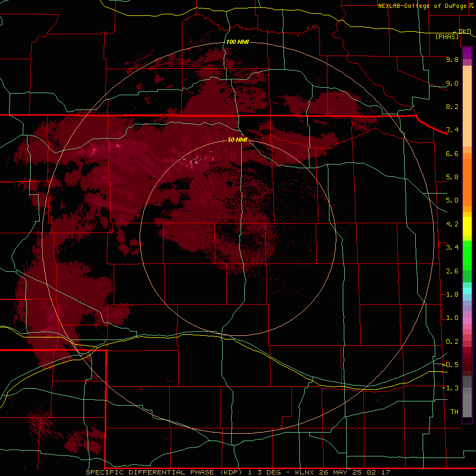Image resolution: width=476 pixels, height=476 pixels.
Task: Click the purple segment atop the color bar
Action: pos(467,53)
